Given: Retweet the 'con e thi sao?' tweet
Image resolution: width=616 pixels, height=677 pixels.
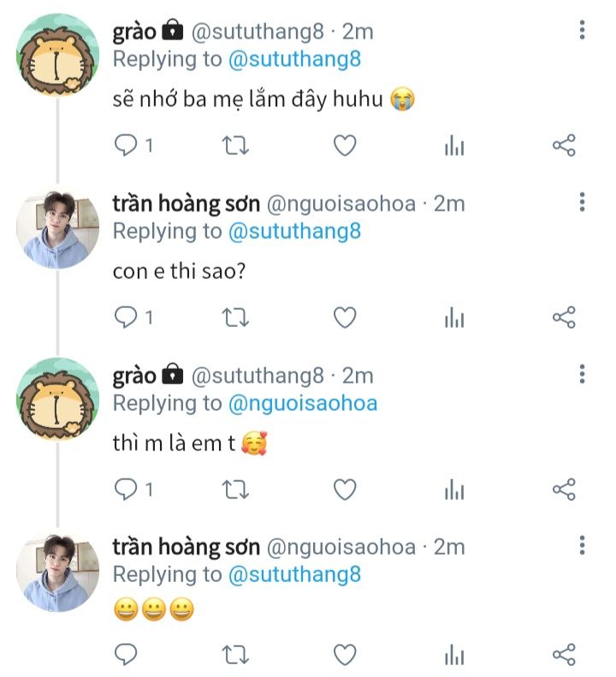Looking at the screenshot, I should [x=235, y=318].
